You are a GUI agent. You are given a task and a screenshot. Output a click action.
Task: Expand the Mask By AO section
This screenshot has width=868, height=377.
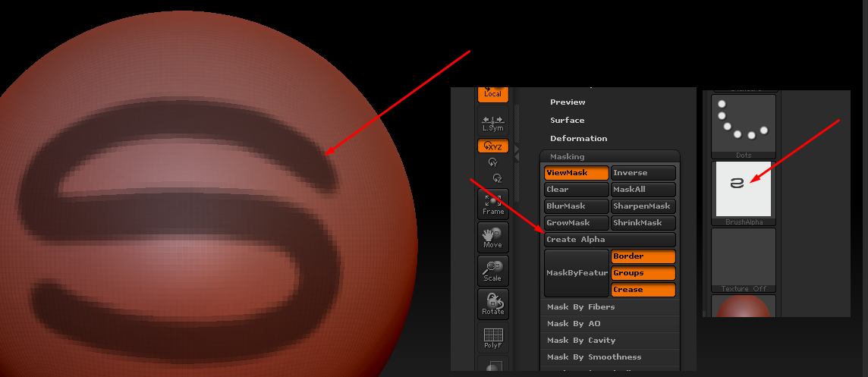click(609, 324)
